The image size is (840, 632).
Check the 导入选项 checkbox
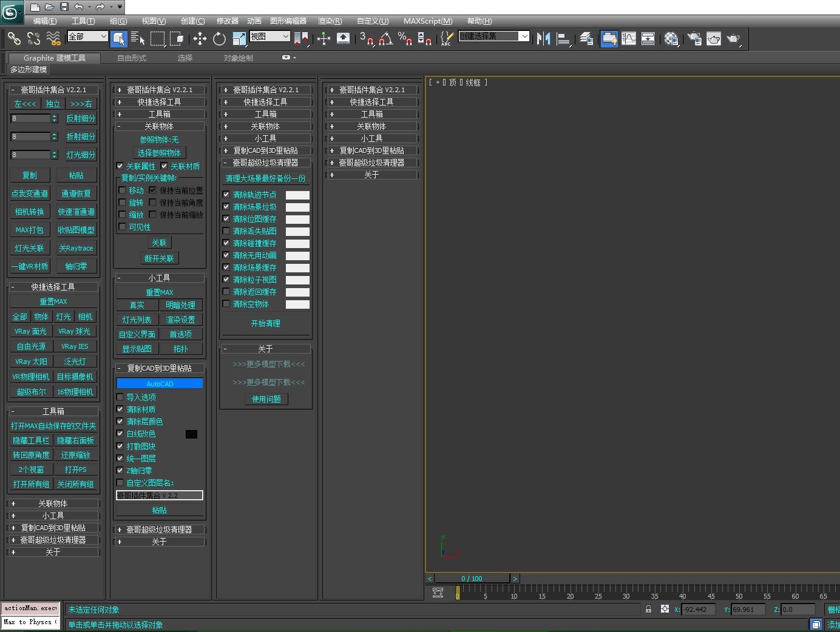pos(120,397)
